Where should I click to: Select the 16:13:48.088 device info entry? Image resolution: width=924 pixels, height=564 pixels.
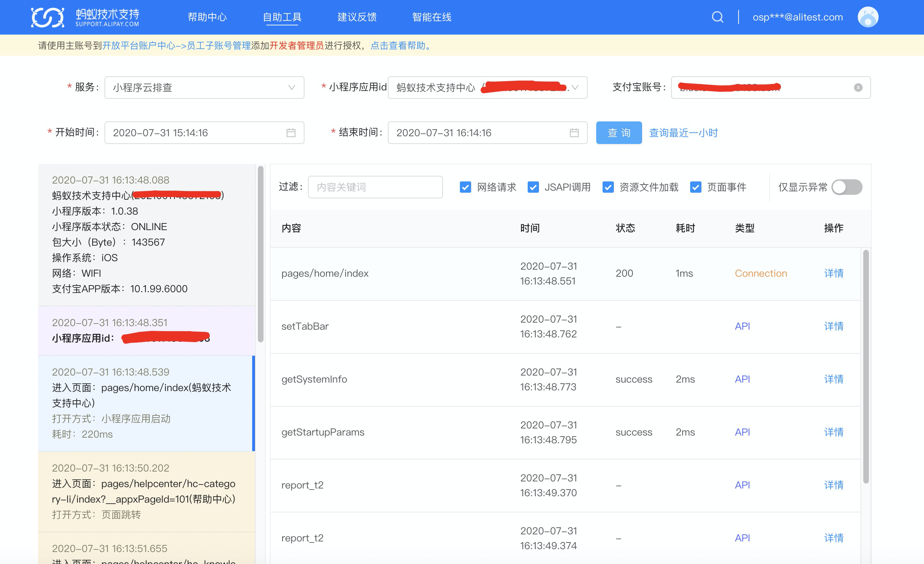[x=147, y=235]
